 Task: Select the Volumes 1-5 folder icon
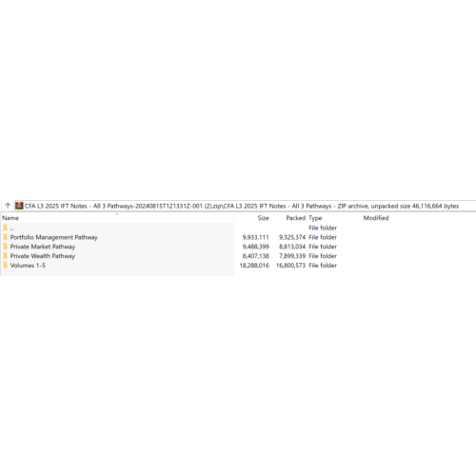[x=5, y=265]
